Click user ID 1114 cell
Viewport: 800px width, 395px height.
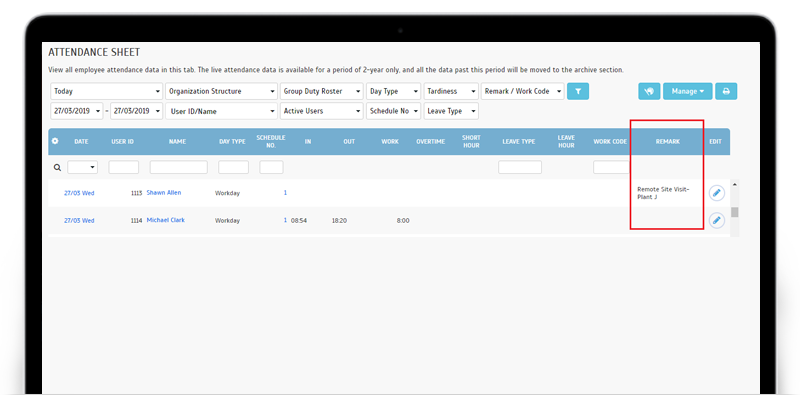point(136,221)
